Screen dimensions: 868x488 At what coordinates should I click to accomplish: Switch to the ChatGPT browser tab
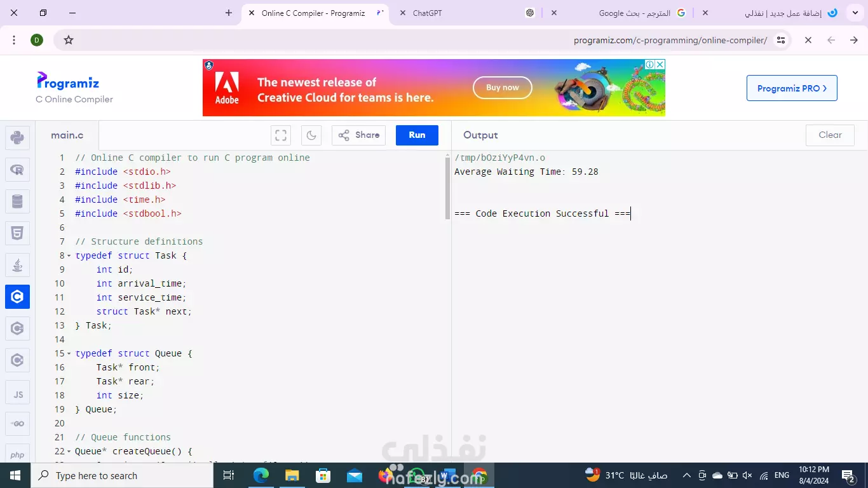(466, 13)
